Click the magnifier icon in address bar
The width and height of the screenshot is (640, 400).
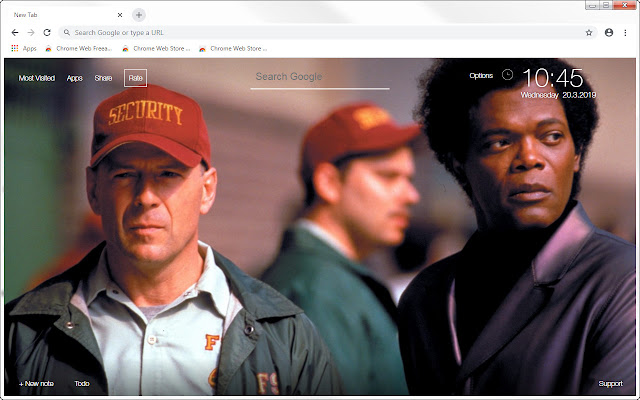67,32
